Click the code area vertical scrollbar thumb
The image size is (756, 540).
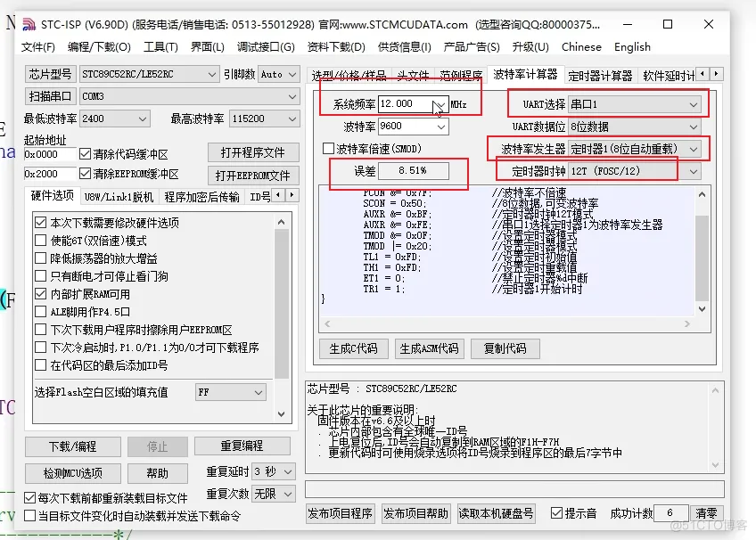pyautogui.click(x=702, y=258)
